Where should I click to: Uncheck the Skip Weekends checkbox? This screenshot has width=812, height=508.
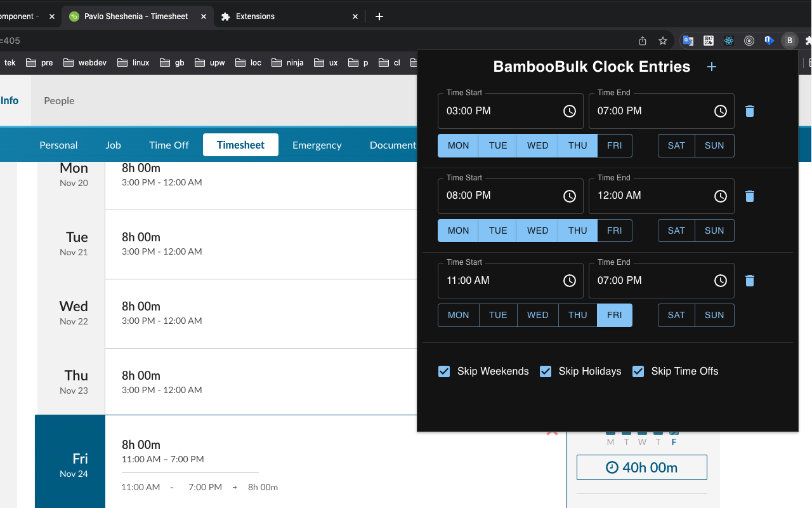point(444,371)
